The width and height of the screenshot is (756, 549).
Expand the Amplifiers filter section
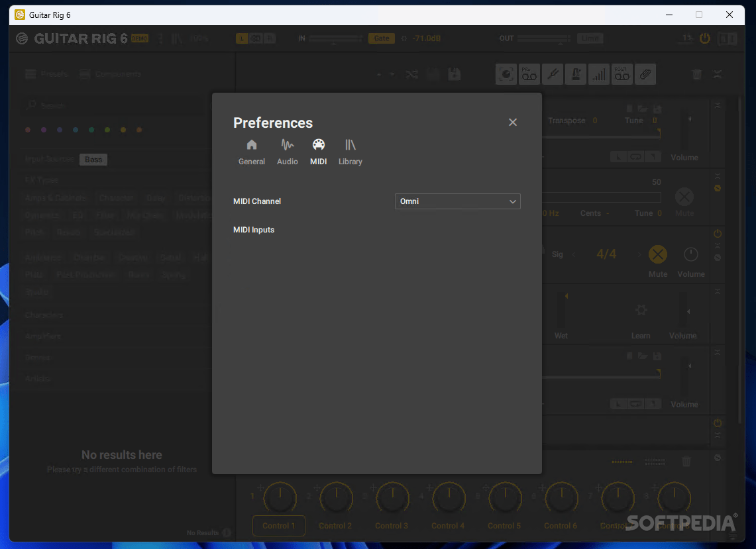pyautogui.click(x=43, y=336)
